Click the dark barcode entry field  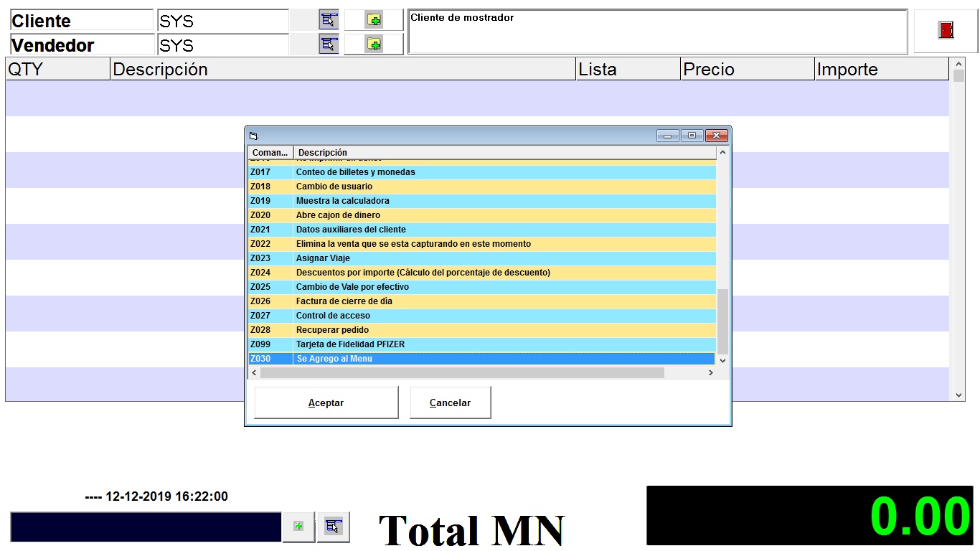(x=146, y=527)
